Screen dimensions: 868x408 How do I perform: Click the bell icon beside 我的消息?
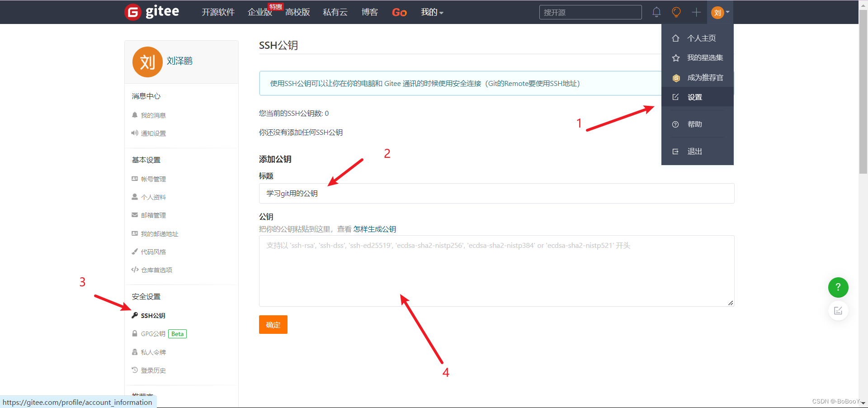coord(135,115)
